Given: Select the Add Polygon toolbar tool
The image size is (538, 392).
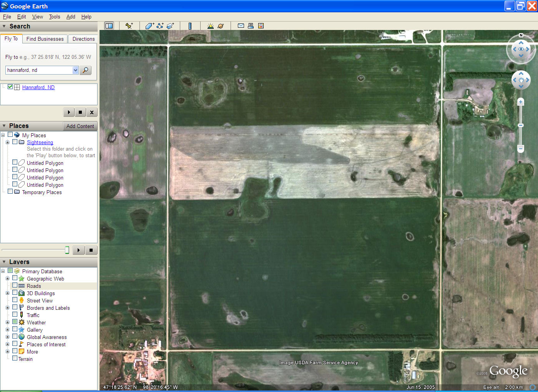Looking at the screenshot, I should click(x=149, y=26).
